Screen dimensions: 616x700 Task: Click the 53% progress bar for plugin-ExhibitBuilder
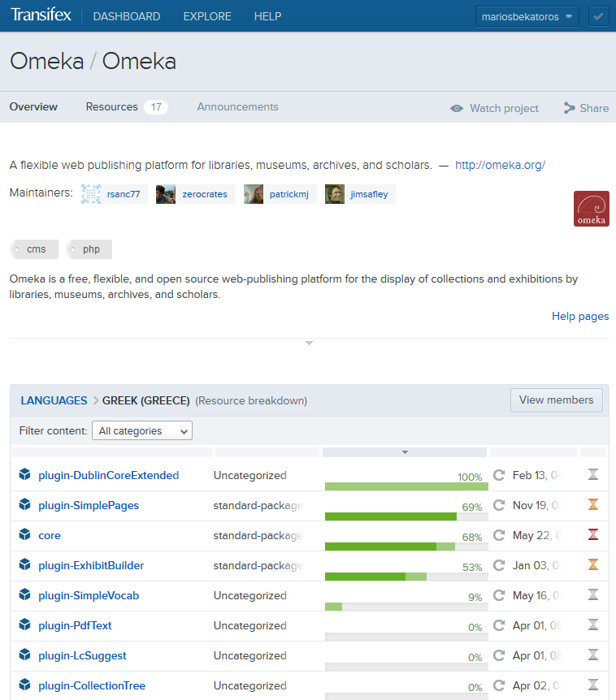pyautogui.click(x=406, y=577)
